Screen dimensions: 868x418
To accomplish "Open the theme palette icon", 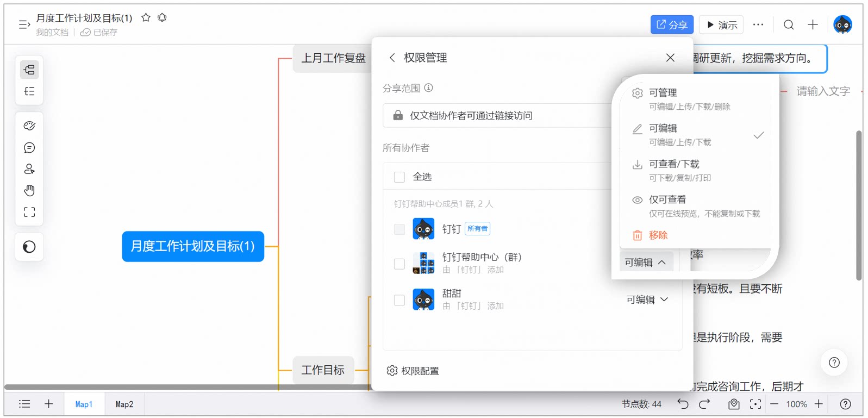I will 29,126.
